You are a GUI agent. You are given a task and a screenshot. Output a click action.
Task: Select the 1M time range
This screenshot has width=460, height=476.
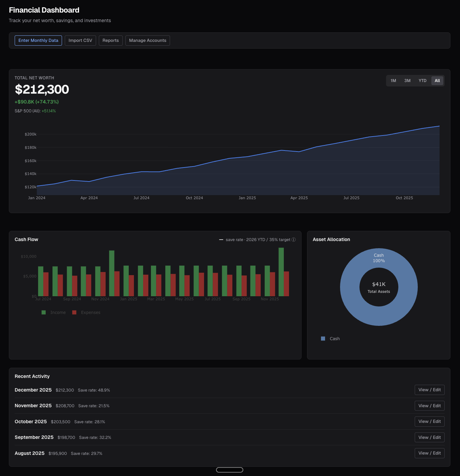point(393,81)
